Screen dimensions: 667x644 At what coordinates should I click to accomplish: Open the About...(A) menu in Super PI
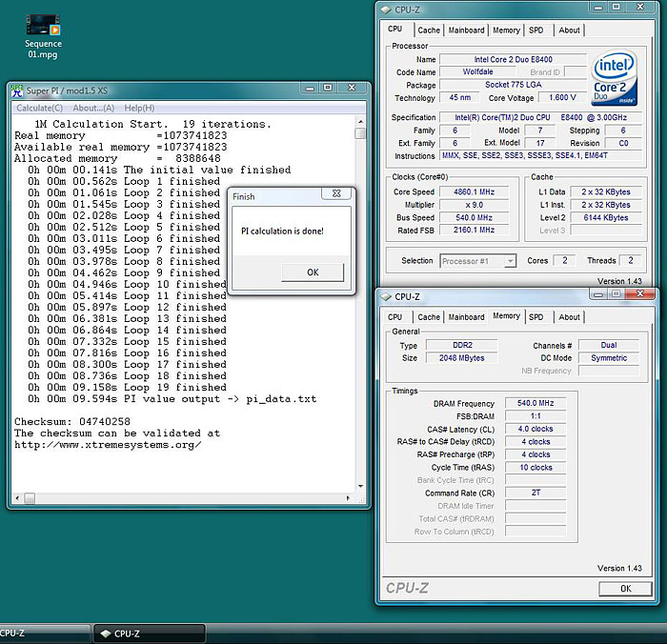coord(93,108)
